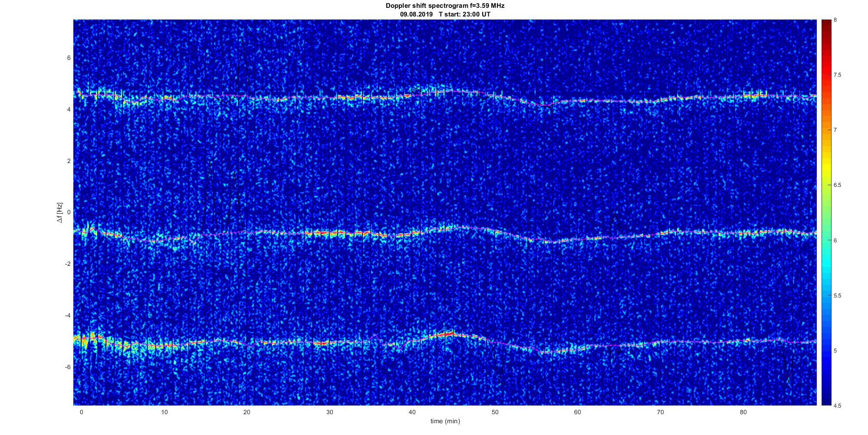The width and height of the screenshot is (868, 435).
Task: Click colorbar tick label '7.5'
Action: click(838, 75)
